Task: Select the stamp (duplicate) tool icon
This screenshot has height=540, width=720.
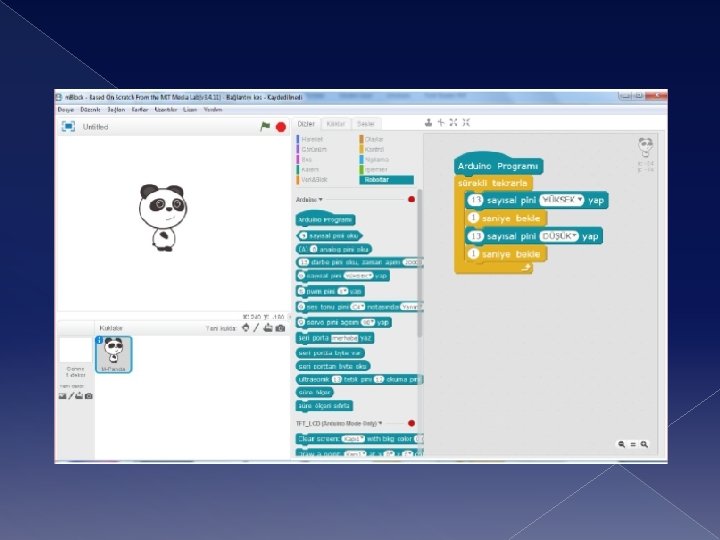Action: (428, 122)
